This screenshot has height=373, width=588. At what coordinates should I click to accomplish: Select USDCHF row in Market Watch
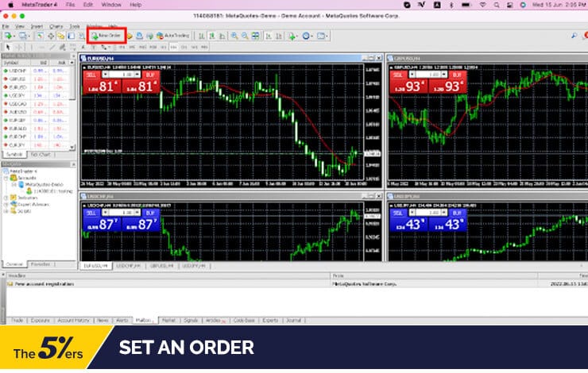14,71
